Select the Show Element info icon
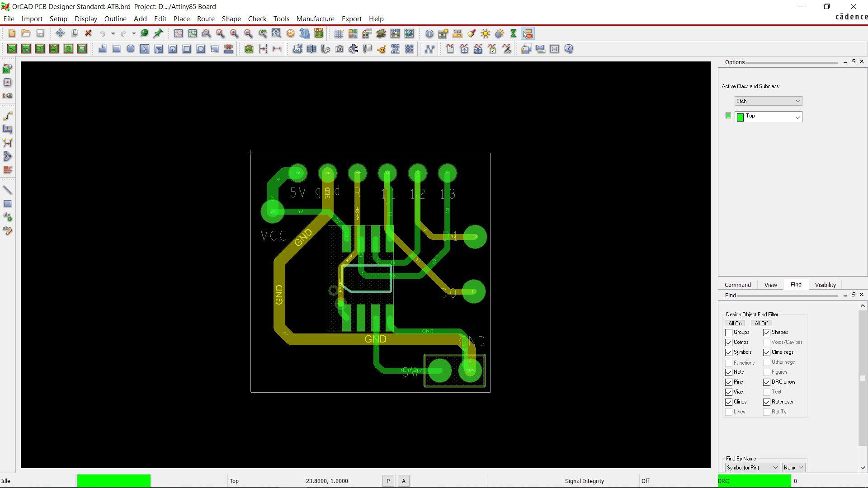Screen dimensions: 868x488 pos(429,33)
